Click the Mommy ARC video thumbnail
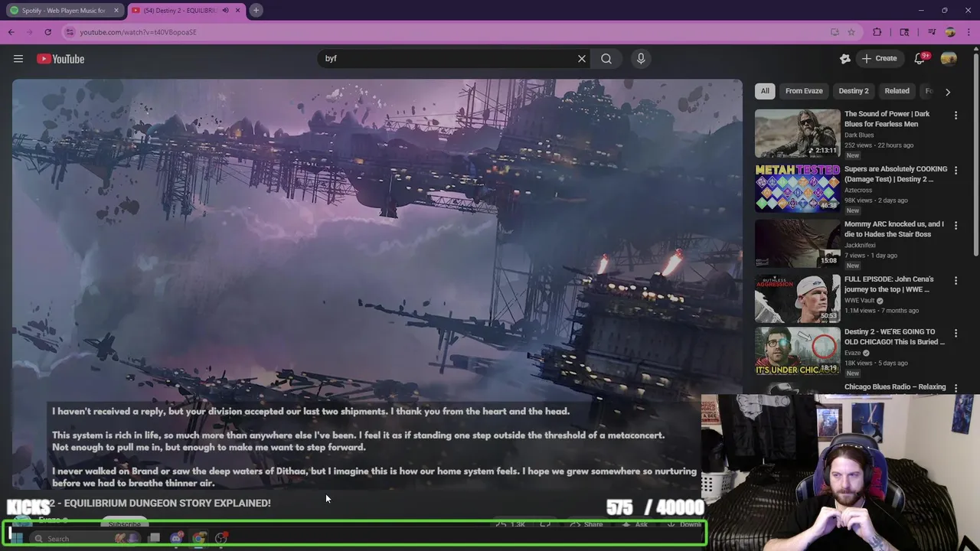The height and width of the screenshot is (551, 980). (797, 243)
